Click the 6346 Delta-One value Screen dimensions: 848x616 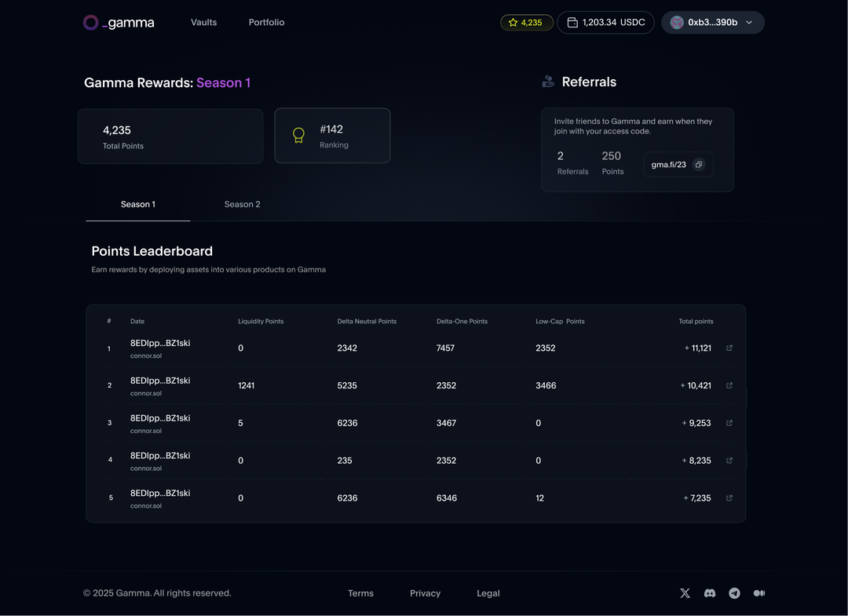point(447,498)
